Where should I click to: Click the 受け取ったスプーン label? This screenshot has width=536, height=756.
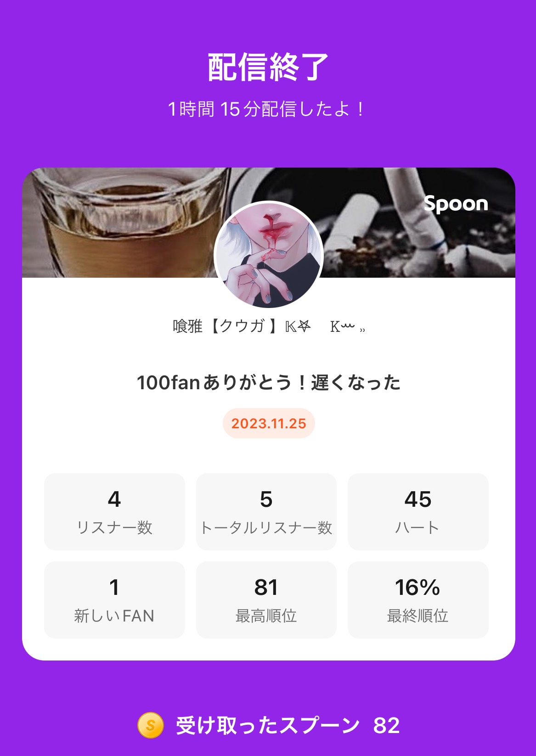268,725
